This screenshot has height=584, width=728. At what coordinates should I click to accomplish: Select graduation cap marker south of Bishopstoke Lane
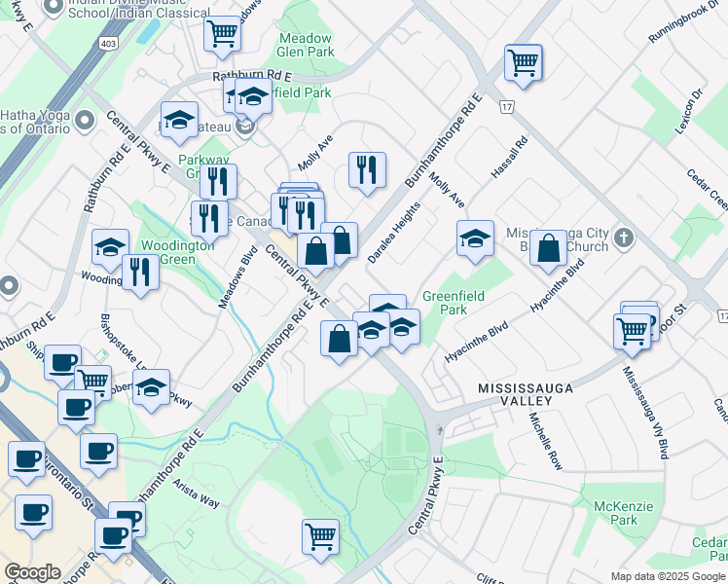click(151, 387)
